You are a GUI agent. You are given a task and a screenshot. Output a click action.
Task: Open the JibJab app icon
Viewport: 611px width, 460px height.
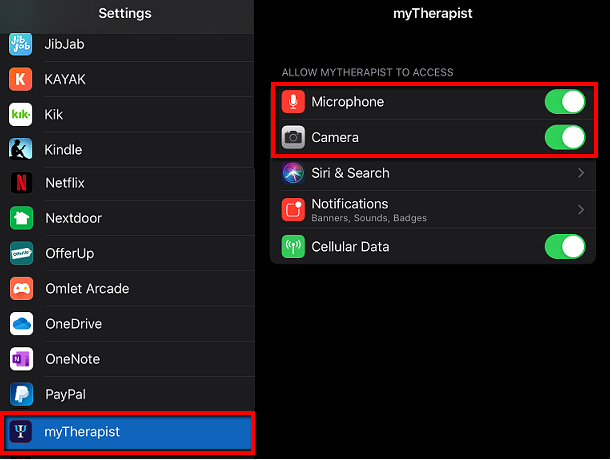point(20,44)
